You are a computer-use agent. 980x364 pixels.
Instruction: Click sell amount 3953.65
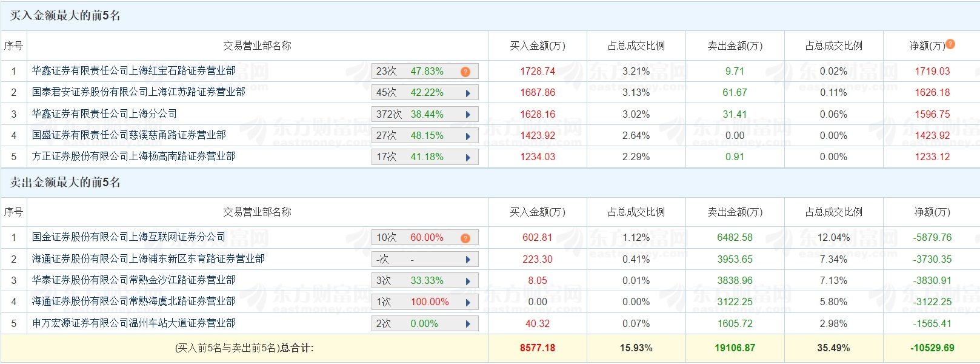735,259
